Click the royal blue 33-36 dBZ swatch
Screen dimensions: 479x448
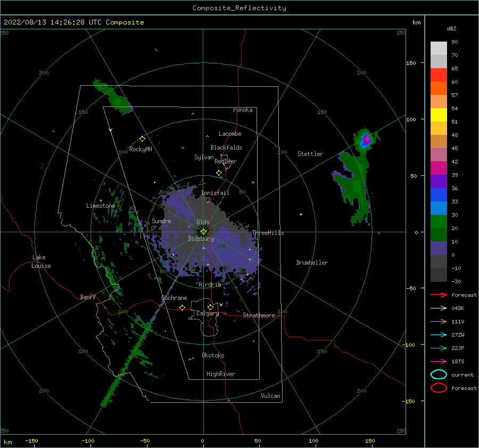(439, 195)
